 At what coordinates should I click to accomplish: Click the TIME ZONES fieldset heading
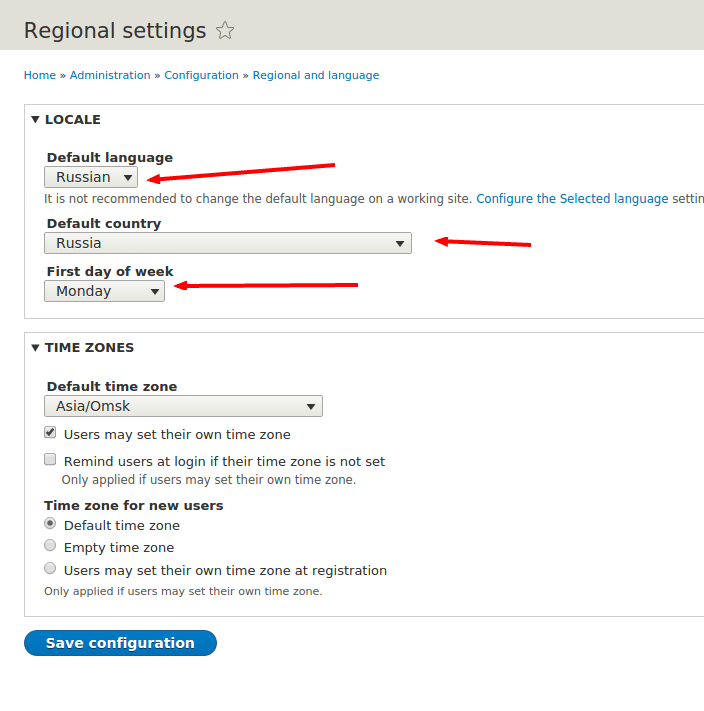click(89, 348)
